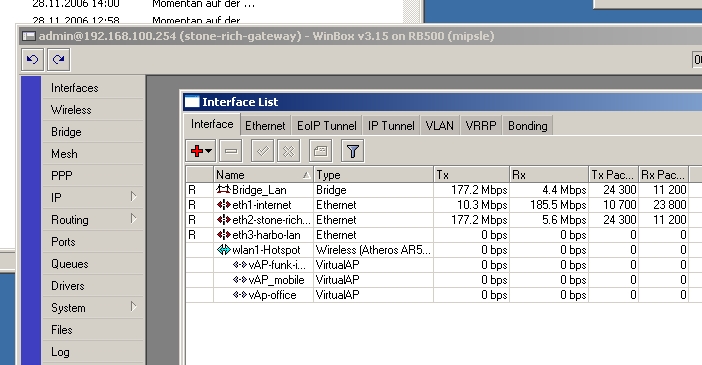
Task: Select the vAP-funk-i... name cell
Action: click(263, 265)
